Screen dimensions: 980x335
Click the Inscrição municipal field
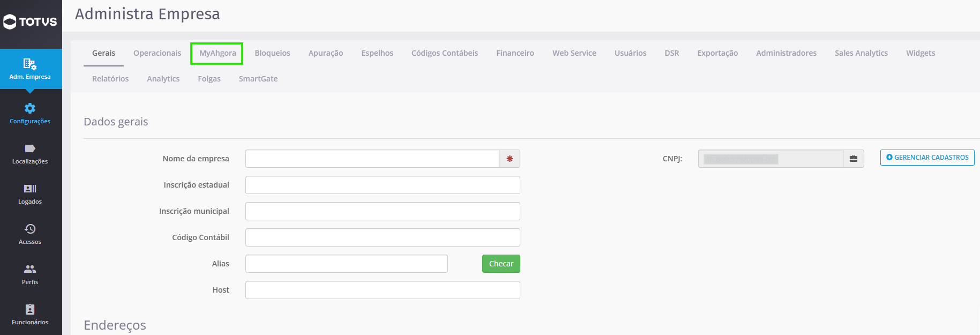pos(383,211)
